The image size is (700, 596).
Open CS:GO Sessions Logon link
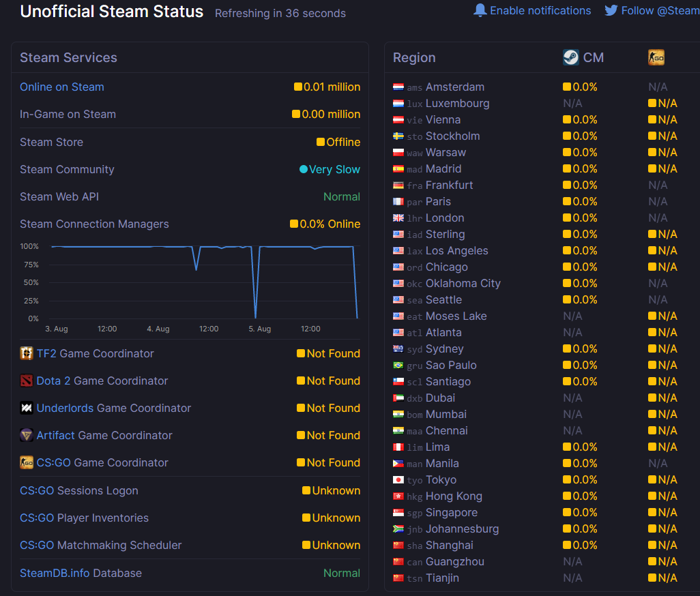(x=79, y=490)
